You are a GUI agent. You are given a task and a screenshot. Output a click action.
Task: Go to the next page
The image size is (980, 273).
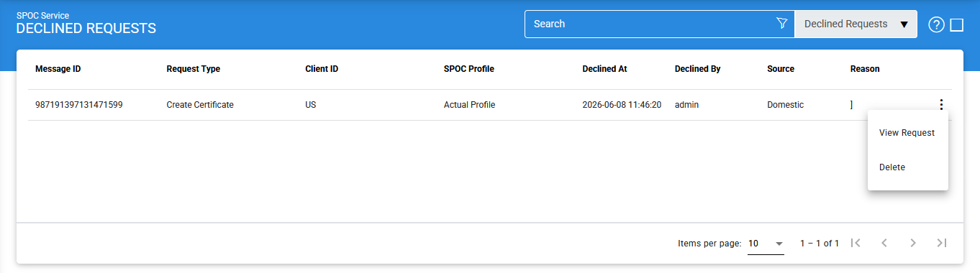pyautogui.click(x=913, y=243)
